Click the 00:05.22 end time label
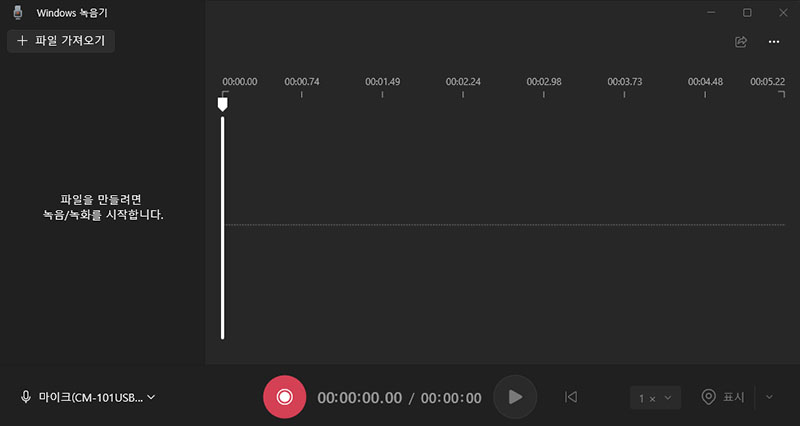 tap(767, 82)
